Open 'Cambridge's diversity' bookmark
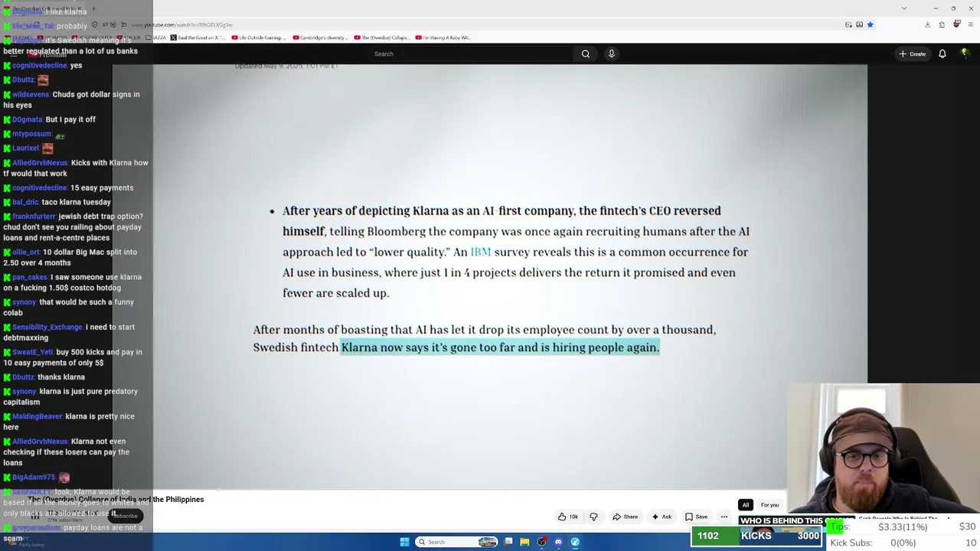This screenshot has width=980, height=551. (320, 37)
